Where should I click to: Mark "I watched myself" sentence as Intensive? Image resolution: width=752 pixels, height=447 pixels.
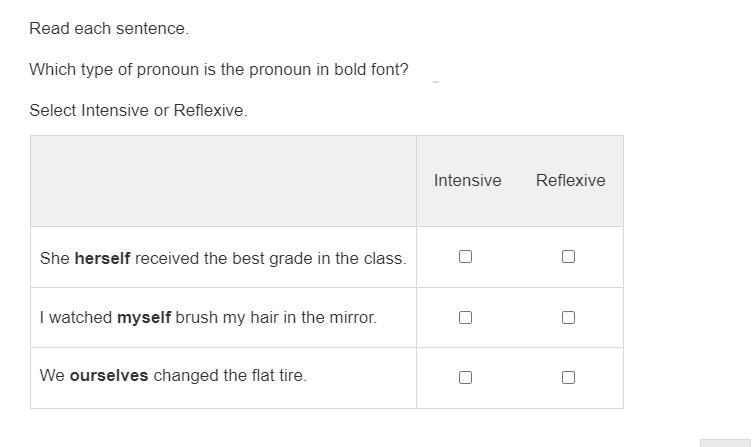465,318
